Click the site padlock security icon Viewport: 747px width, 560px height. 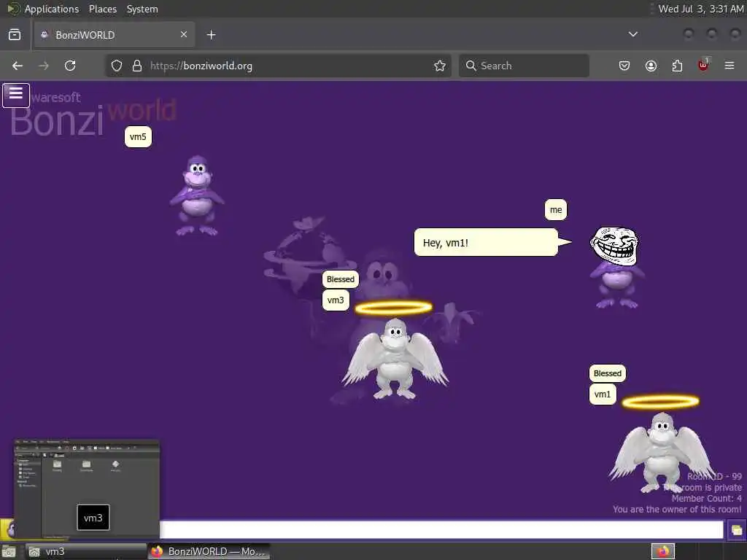[137, 66]
